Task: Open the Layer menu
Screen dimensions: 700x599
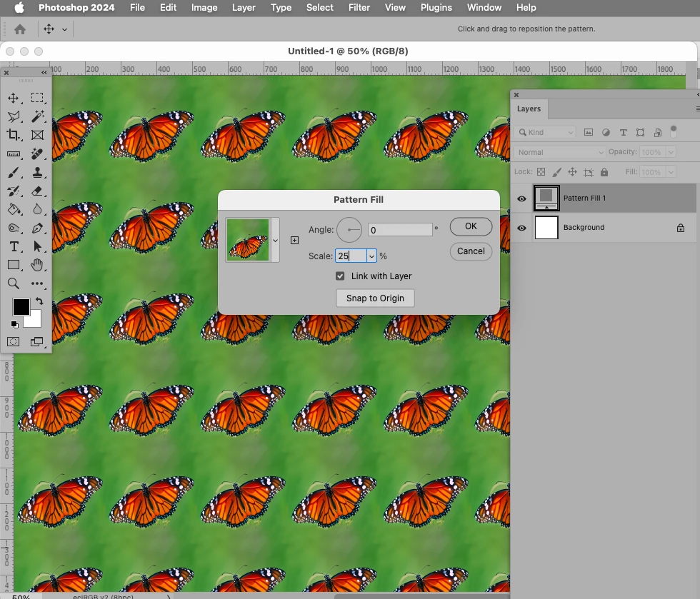Action: click(x=244, y=8)
